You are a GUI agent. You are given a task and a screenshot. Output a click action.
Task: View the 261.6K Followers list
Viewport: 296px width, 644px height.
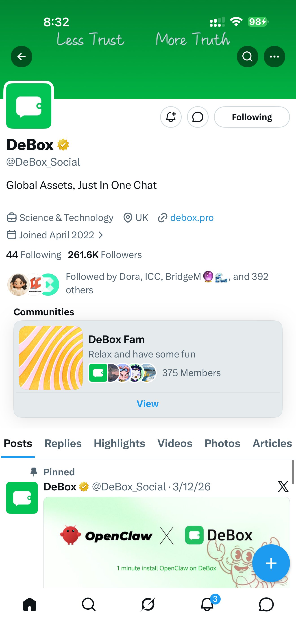pos(105,255)
